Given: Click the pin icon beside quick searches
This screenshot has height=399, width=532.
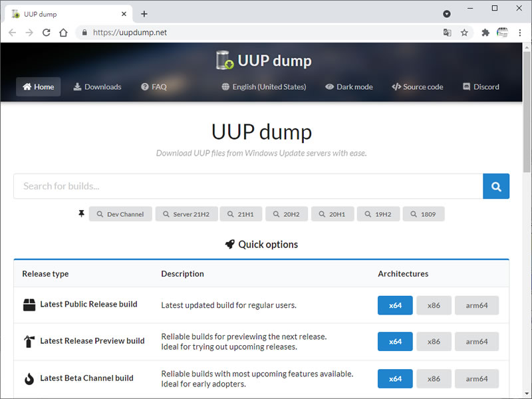Looking at the screenshot, I should [x=81, y=213].
